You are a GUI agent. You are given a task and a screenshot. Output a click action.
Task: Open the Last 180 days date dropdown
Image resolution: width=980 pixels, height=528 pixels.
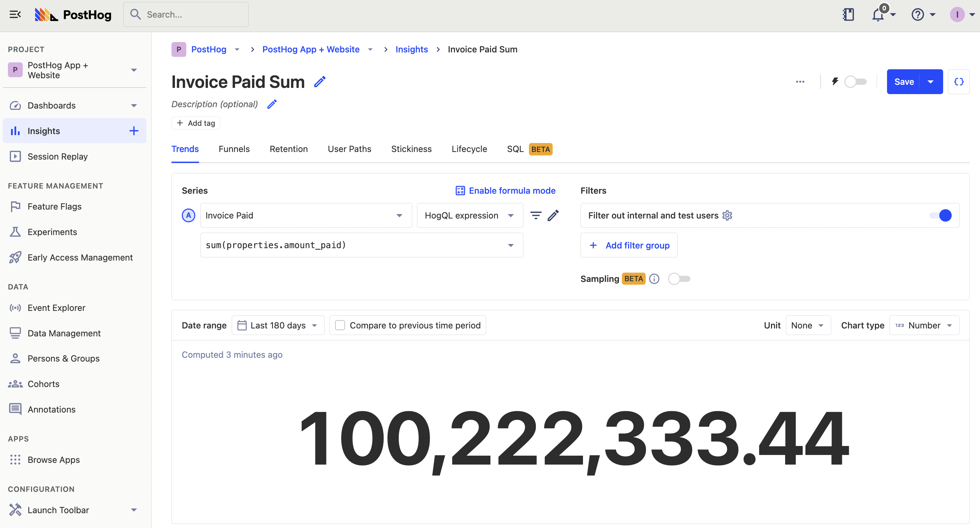(278, 325)
